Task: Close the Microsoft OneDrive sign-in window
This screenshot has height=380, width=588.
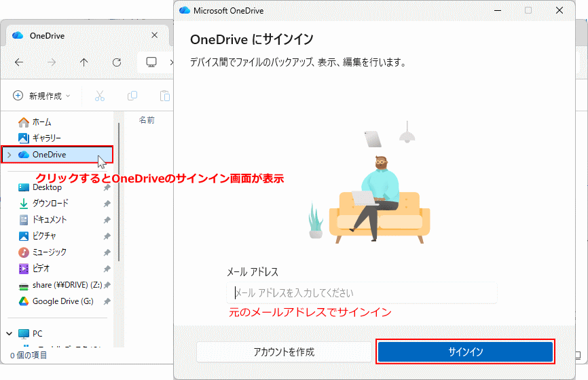Action: tap(559, 10)
